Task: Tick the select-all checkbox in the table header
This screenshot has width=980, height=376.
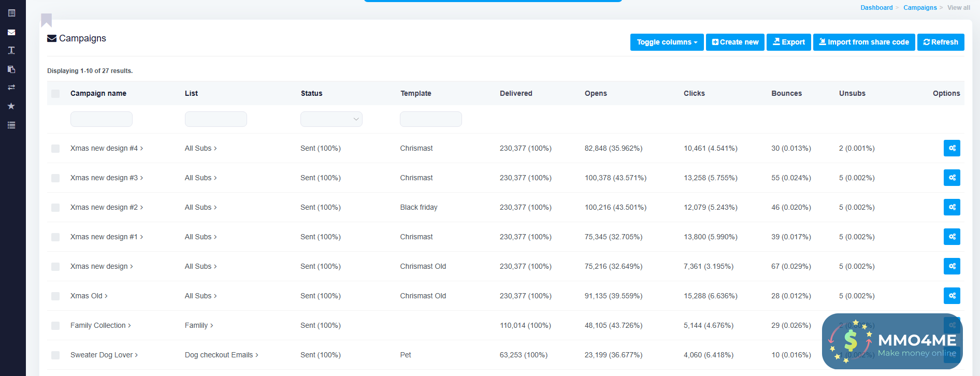Action: (x=55, y=94)
